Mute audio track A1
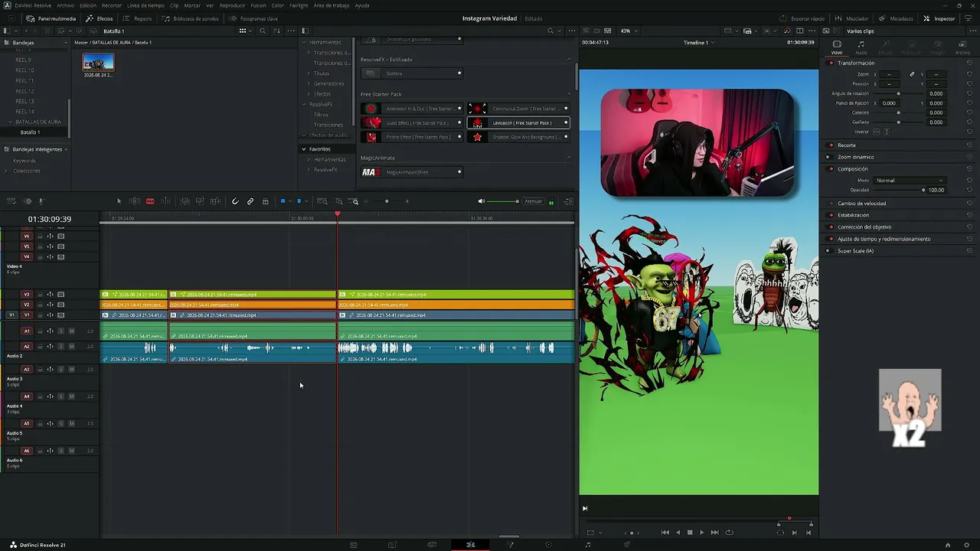Viewport: 980px width, 551px height. pyautogui.click(x=71, y=331)
